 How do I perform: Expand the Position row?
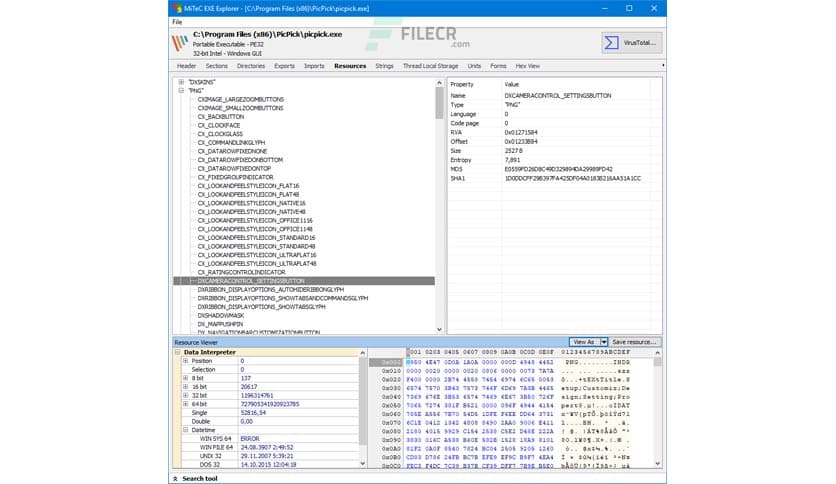point(186,361)
